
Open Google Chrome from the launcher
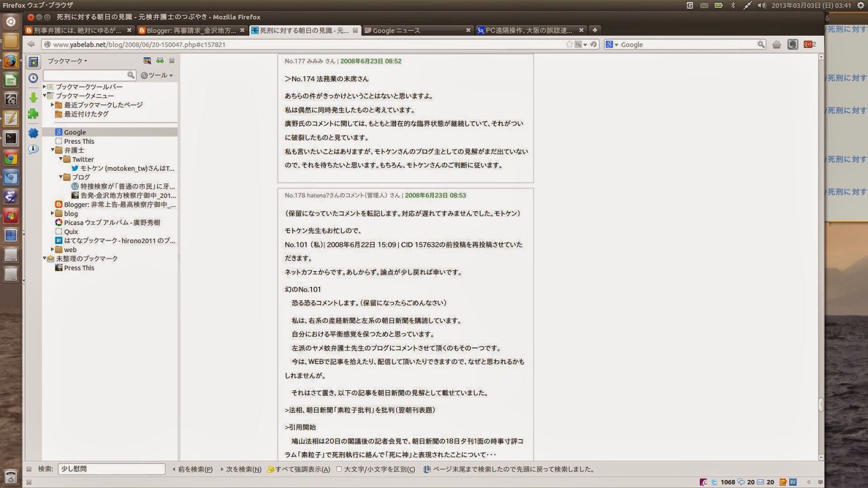click(x=11, y=158)
